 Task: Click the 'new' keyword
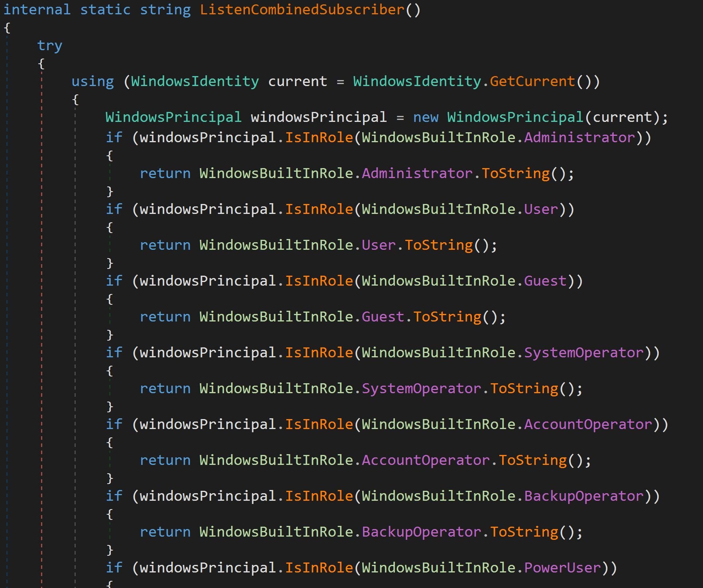click(426, 117)
